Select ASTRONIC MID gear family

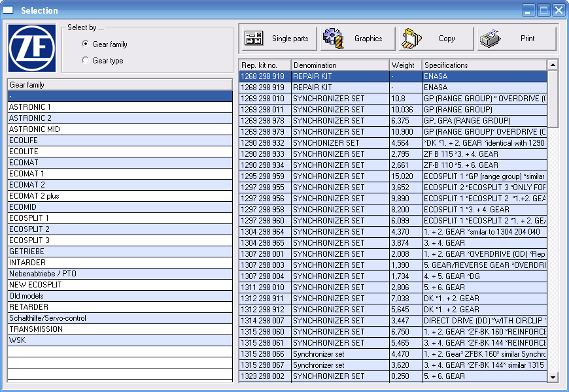tap(120, 129)
